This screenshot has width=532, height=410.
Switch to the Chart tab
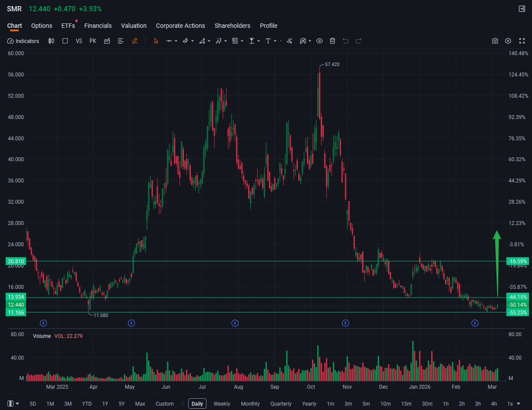14,26
